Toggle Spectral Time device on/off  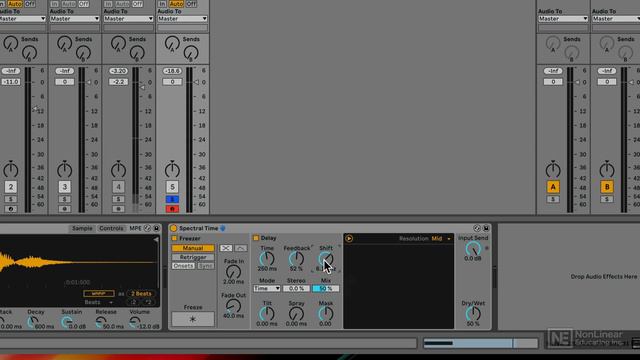173,228
